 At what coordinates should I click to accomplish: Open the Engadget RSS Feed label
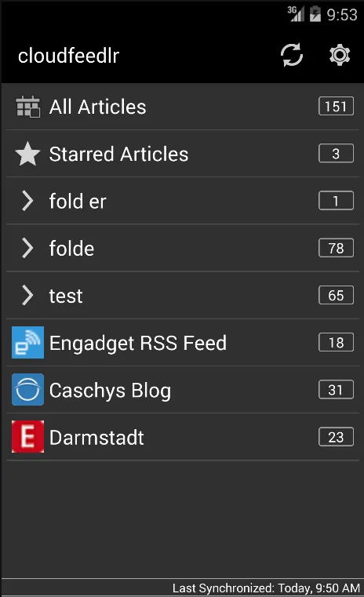[x=138, y=343]
